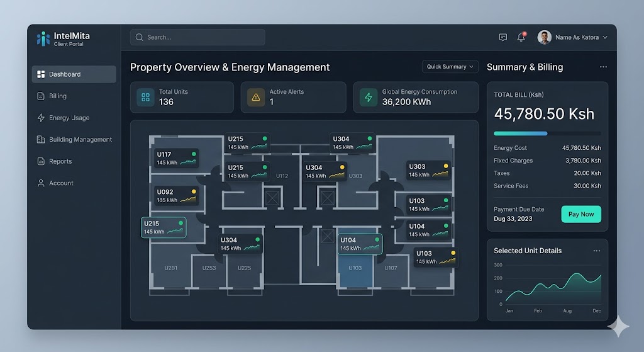The image size is (644, 352).
Task: Select room U225 on floor plan
Action: pos(245,268)
